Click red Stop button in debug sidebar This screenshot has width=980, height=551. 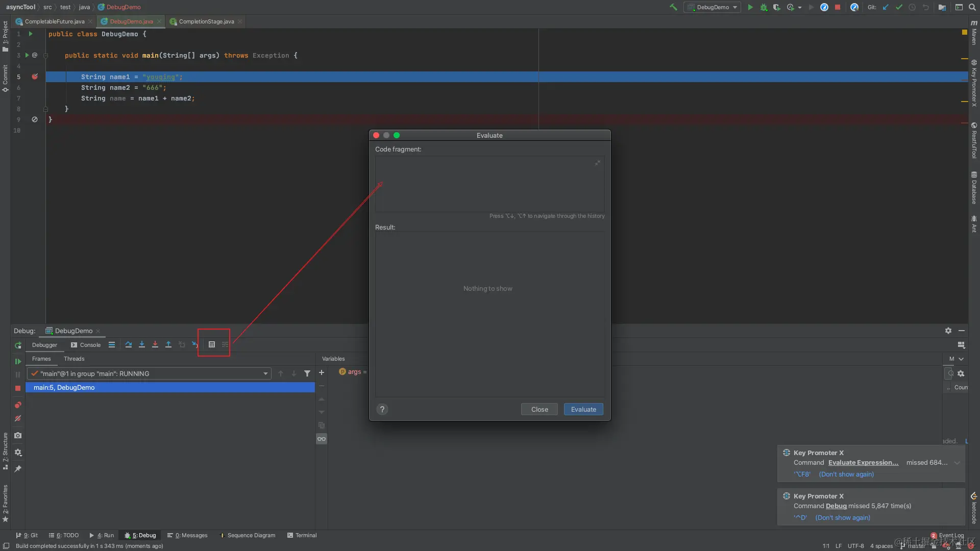click(18, 388)
